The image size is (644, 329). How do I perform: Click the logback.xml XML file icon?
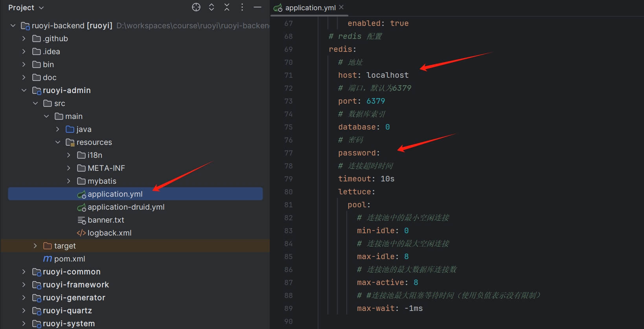click(81, 233)
